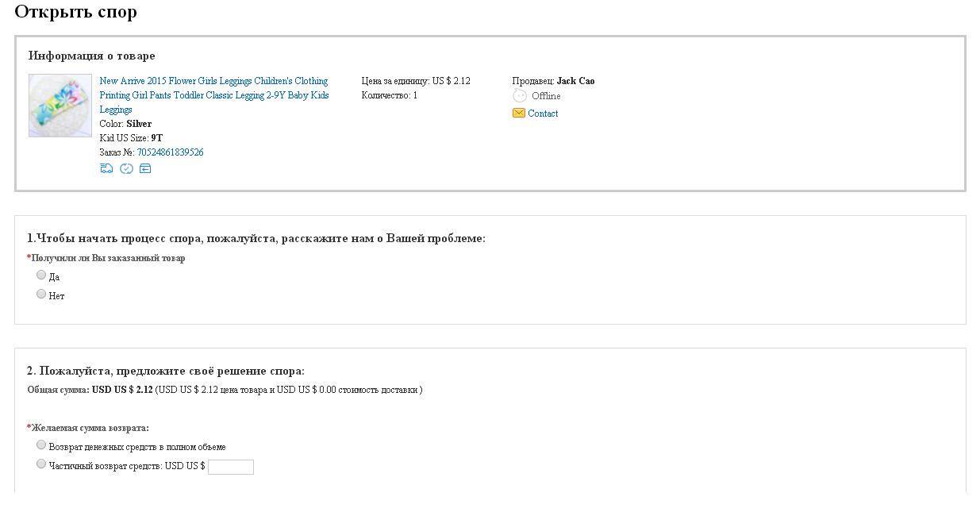Select 'Да' for item received
This screenshot has width=980, height=512.
pos(41,275)
